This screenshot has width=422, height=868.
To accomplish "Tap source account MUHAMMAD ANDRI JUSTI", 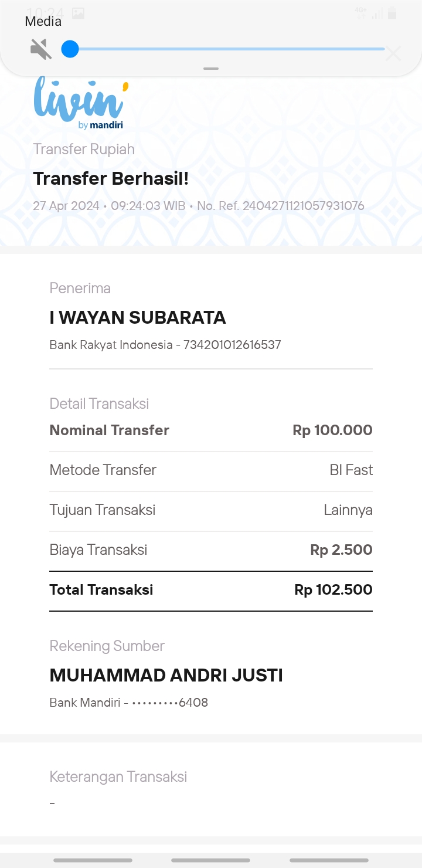I will tap(166, 676).
